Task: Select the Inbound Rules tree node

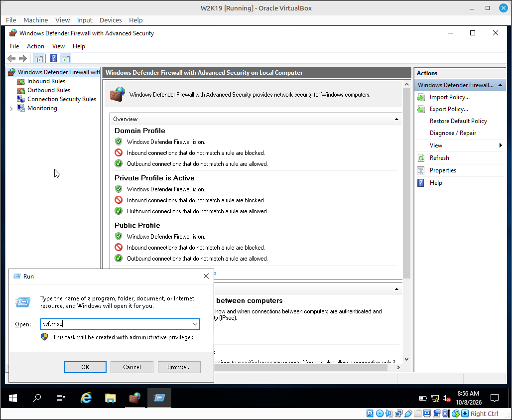Action: click(x=46, y=81)
